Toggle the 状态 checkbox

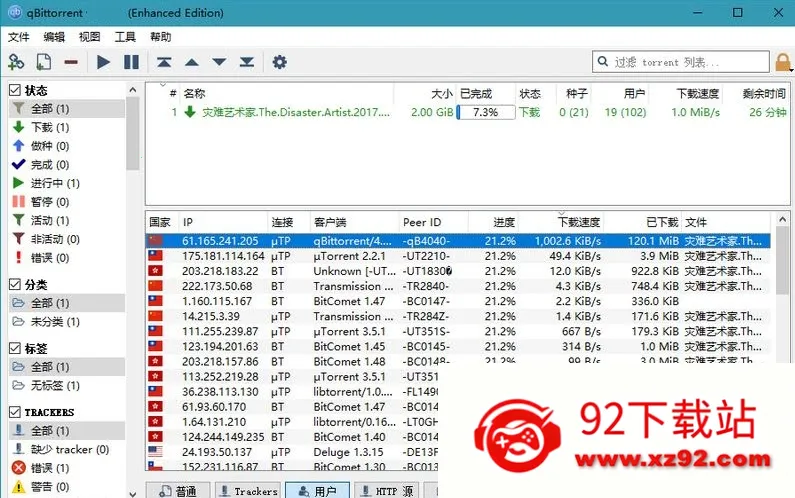15,90
